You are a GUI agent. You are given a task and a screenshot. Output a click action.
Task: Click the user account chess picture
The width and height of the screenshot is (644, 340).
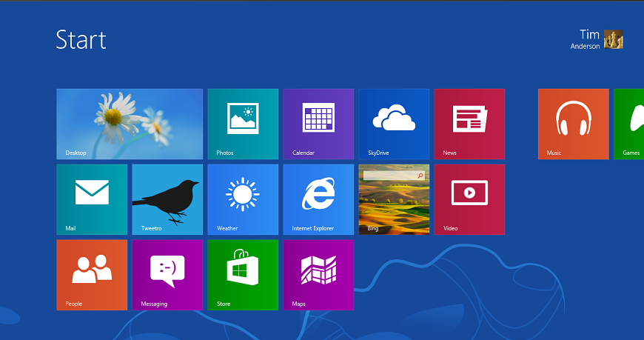(614, 39)
